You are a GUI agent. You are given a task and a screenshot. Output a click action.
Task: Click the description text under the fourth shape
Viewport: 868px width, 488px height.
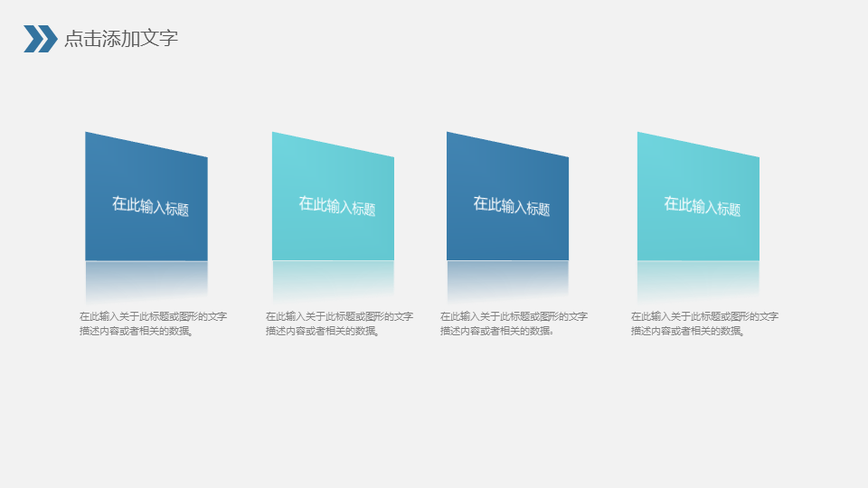(704, 324)
